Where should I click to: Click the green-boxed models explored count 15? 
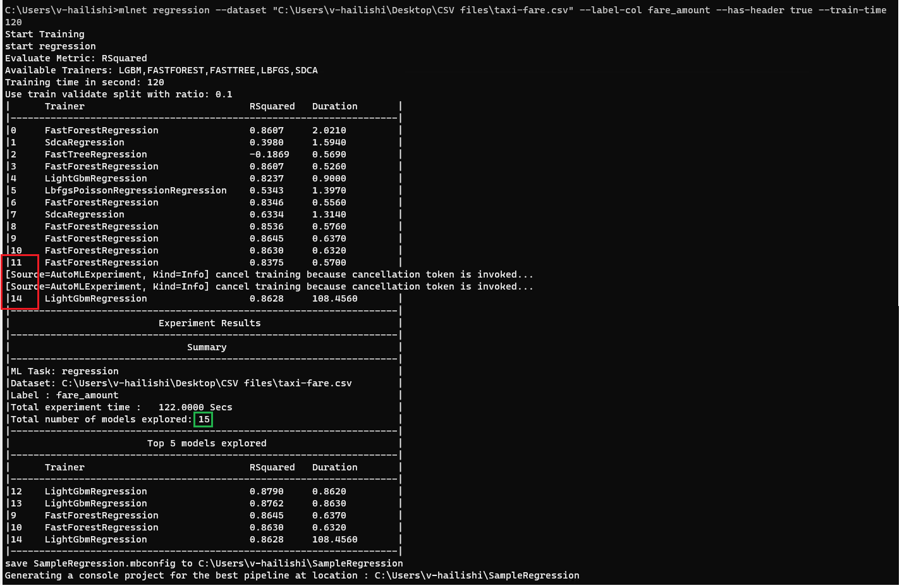tap(204, 419)
